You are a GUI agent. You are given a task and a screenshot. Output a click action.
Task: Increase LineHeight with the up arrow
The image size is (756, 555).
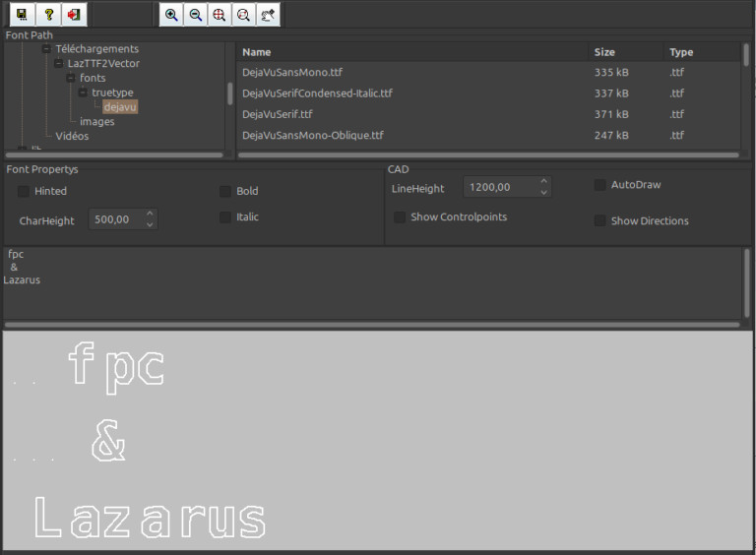coord(544,182)
